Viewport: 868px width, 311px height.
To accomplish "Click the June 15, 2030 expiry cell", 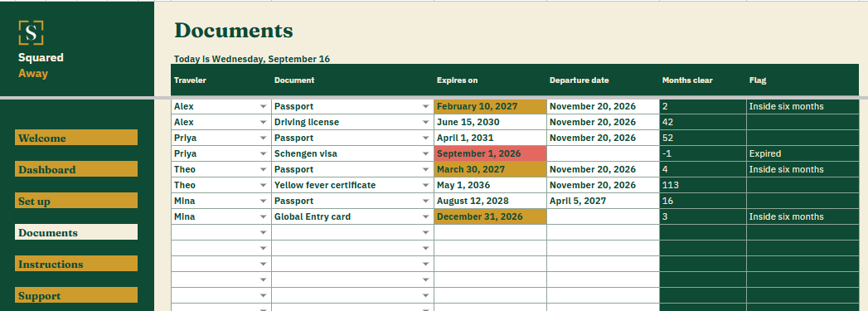I will click(491, 122).
